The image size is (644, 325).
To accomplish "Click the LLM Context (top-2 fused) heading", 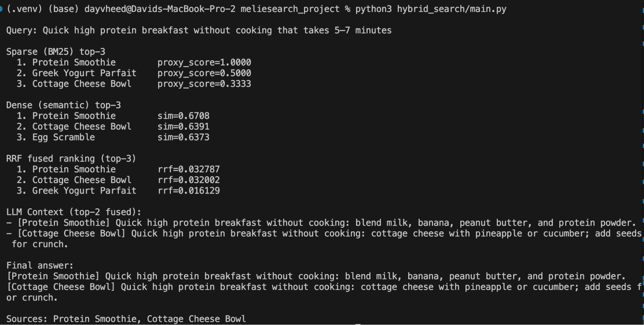I will [74, 212].
